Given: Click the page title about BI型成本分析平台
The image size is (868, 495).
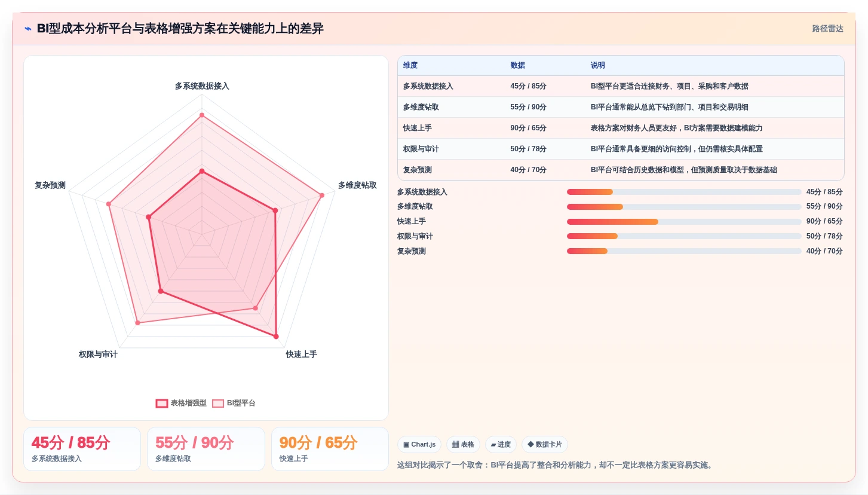Looking at the screenshot, I should click(x=180, y=29).
